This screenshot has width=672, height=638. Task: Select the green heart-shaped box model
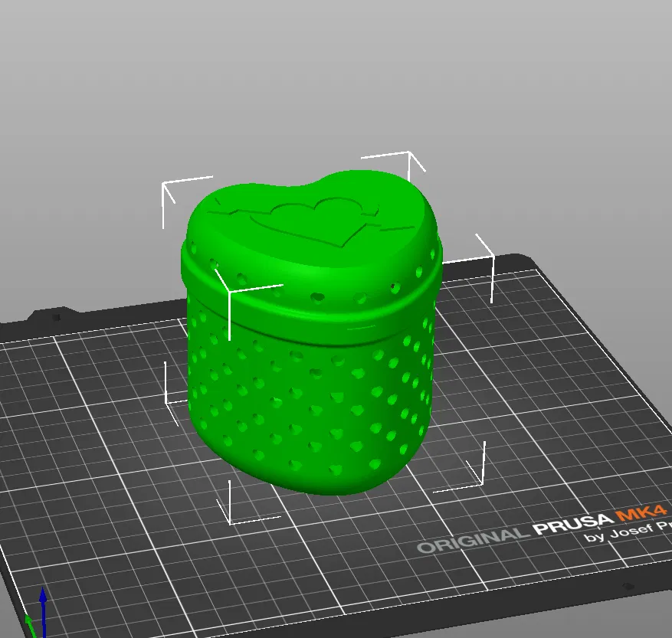pyautogui.click(x=312, y=334)
